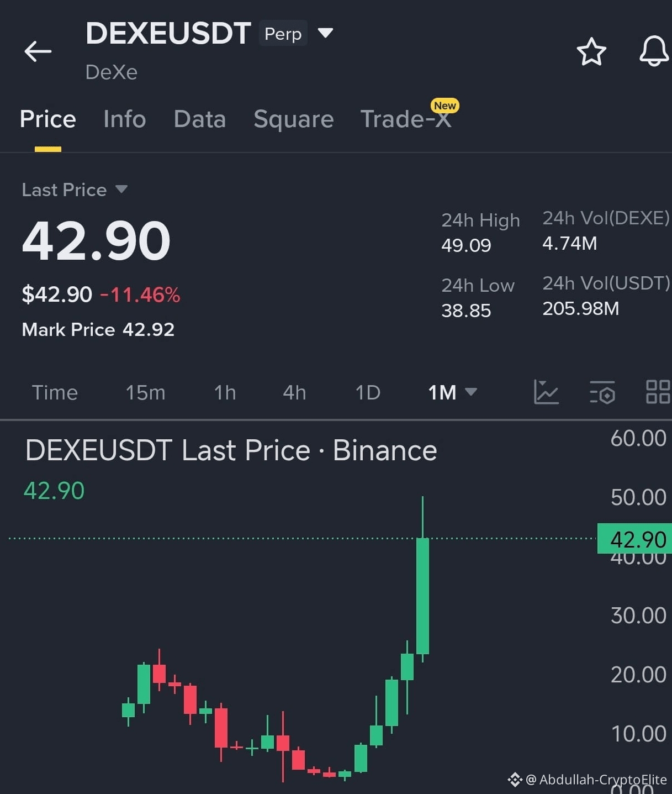Image resolution: width=672 pixels, height=794 pixels.
Task: Open the 1M interval dropdown
Action: pos(452,392)
